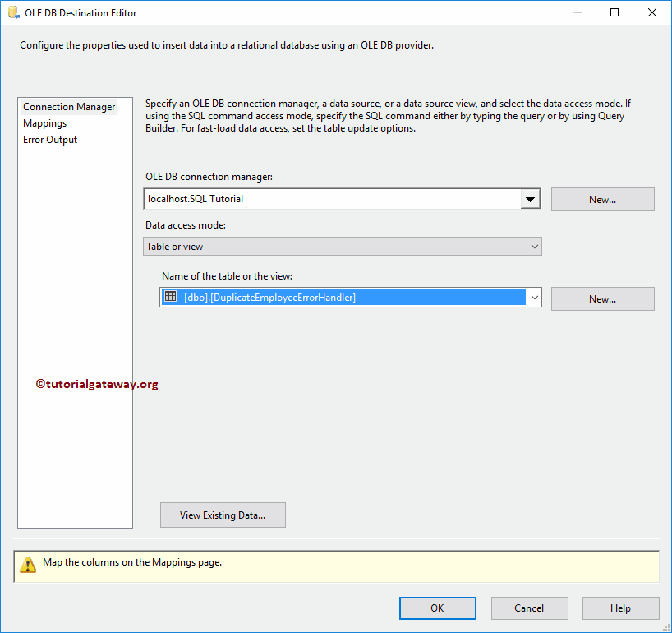Click New beside the connection manager field
The image size is (672, 633).
[602, 199]
